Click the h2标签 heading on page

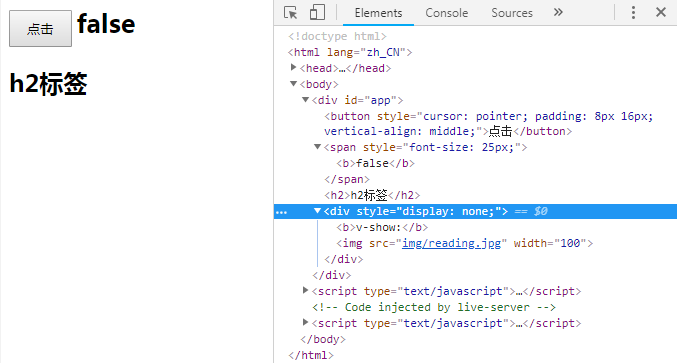point(48,84)
